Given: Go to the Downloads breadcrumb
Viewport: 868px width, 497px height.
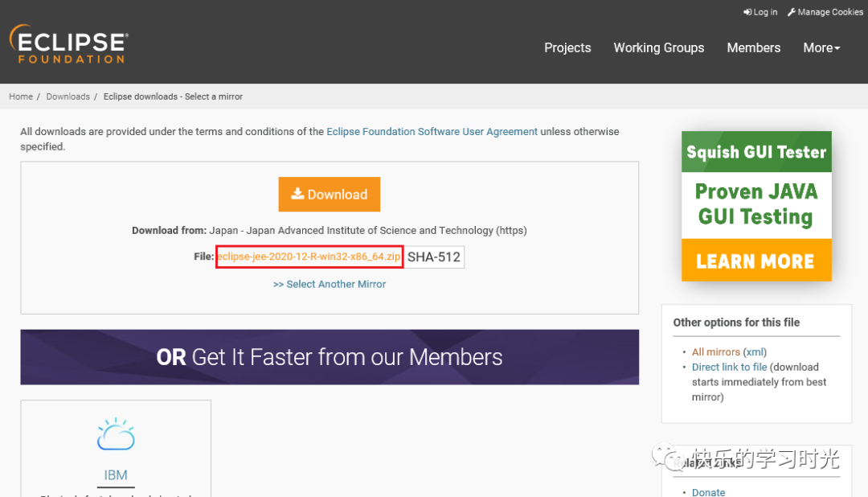Looking at the screenshot, I should (x=68, y=97).
